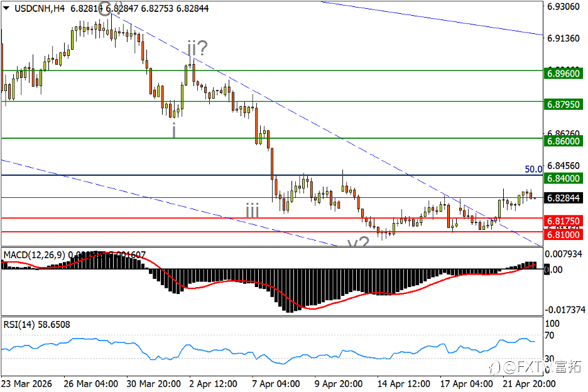The height and width of the screenshot is (392, 588).
Task: Open the USDCNH chart dropdown triangle
Action: click(x=6, y=8)
